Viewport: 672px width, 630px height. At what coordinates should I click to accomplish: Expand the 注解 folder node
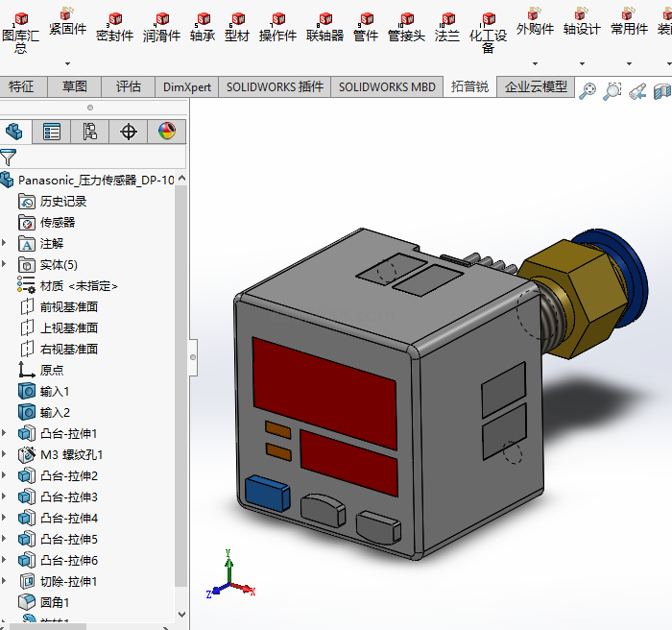coord(5,244)
